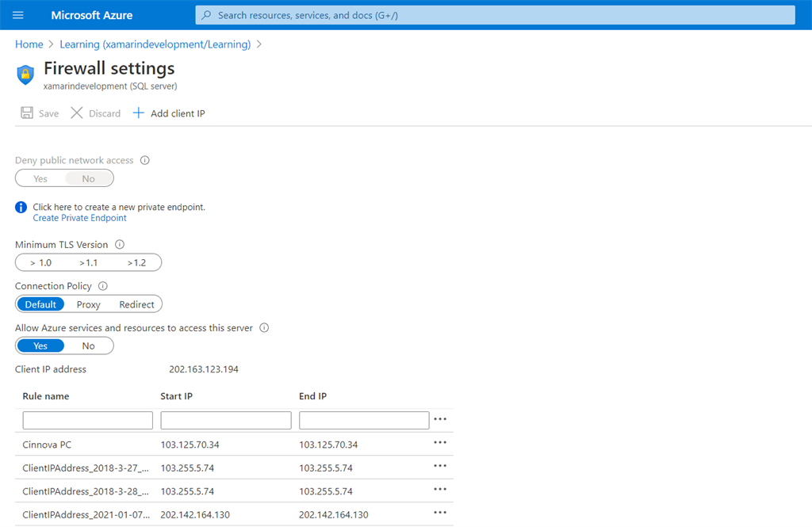Click the search magnifier icon
812x527 pixels.
[206, 15]
